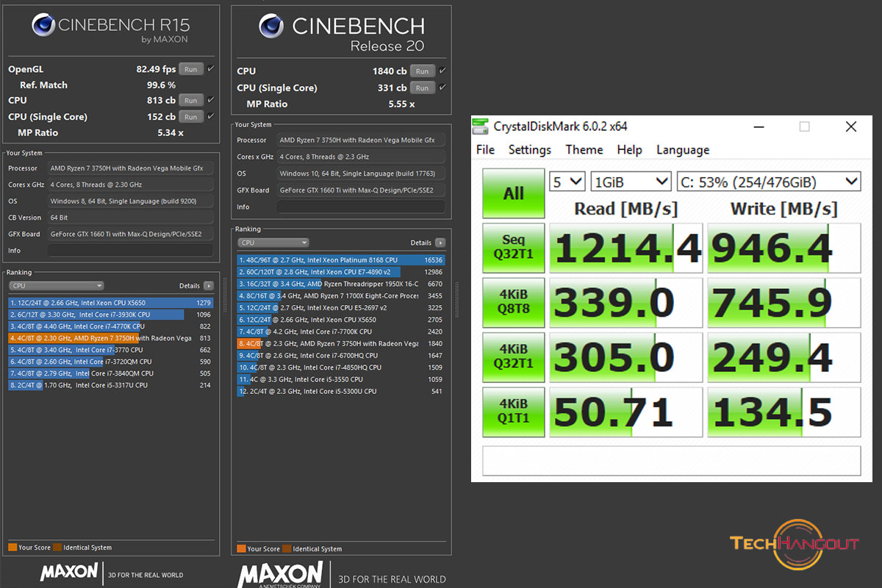Click the Info field in Cinebench R20

coord(361,207)
